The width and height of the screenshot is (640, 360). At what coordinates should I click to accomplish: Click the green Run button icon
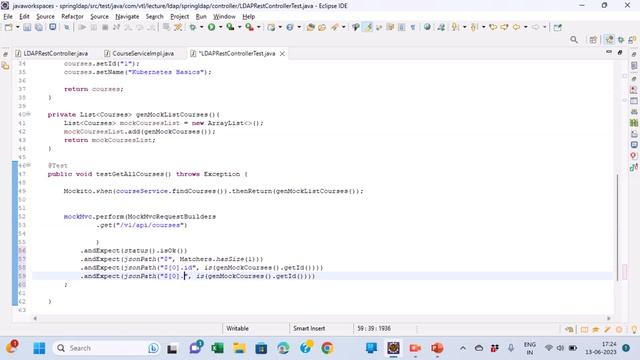coord(211,27)
